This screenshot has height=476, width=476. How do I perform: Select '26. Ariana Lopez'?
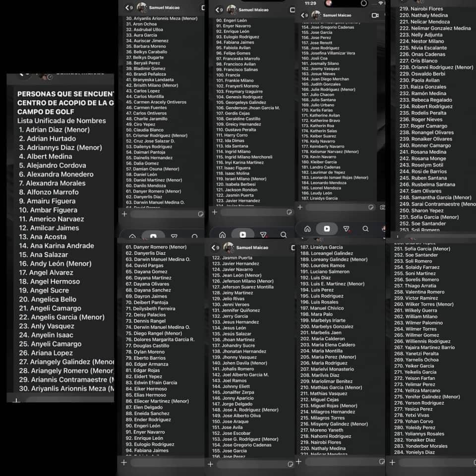[46, 353]
